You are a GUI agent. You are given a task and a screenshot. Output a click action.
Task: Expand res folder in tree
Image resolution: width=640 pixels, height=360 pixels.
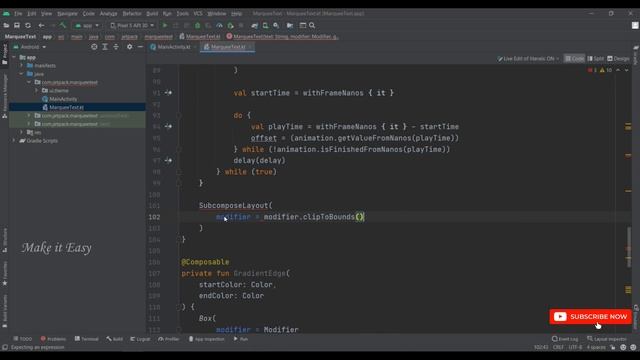pyautogui.click(x=22, y=132)
